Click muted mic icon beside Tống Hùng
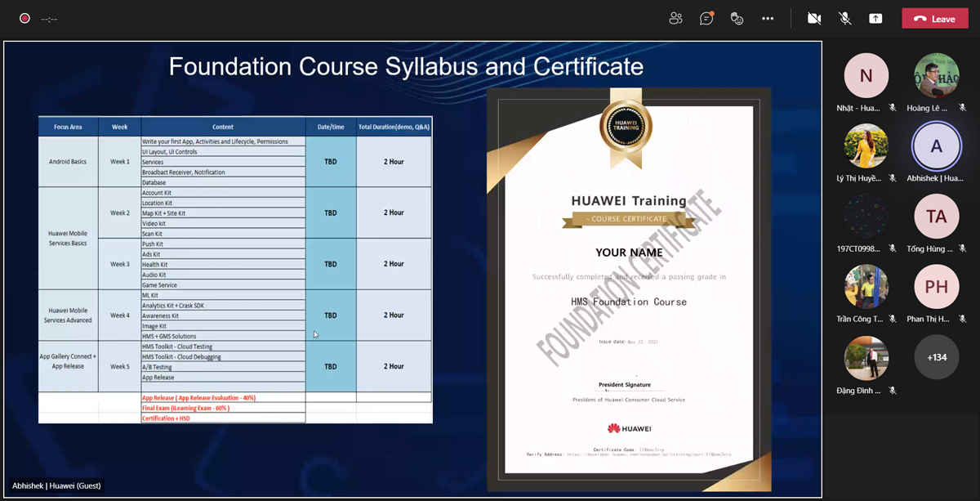The height and width of the screenshot is (501, 980). [x=963, y=248]
